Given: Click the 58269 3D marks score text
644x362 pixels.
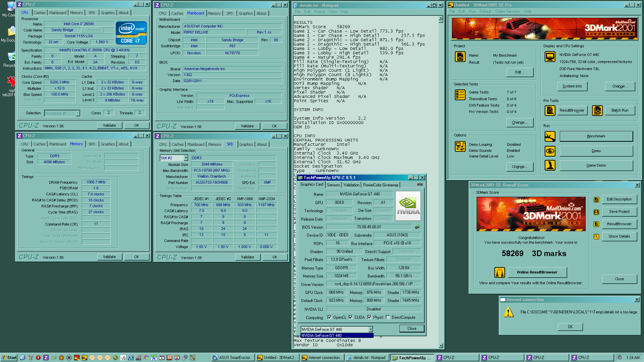Looking at the screenshot, I should 534,253.
